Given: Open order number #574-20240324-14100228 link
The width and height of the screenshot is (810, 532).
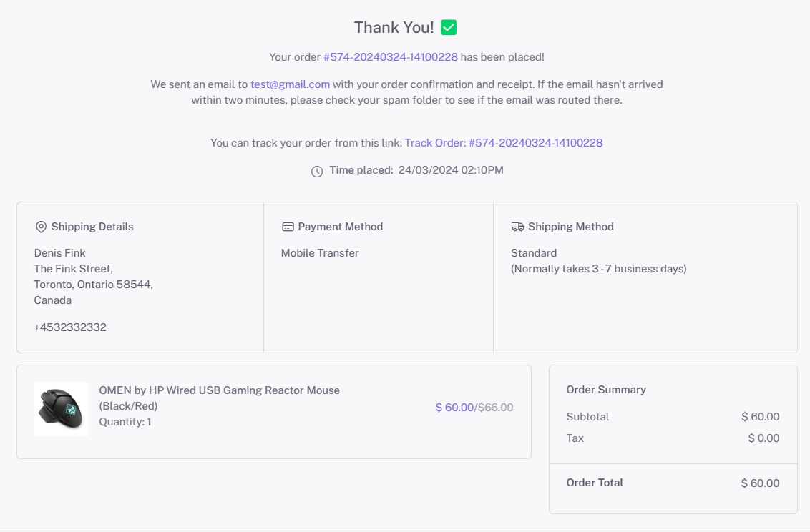Looking at the screenshot, I should click(390, 56).
